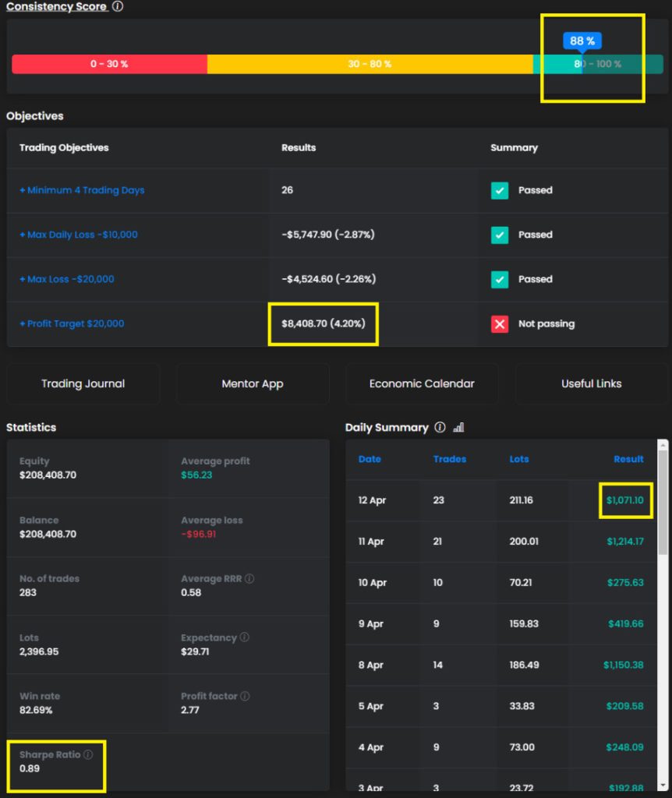Expand the Minimum 4 Trading Days objective
Screen dimensions: 672x798
pyautogui.click(x=82, y=190)
